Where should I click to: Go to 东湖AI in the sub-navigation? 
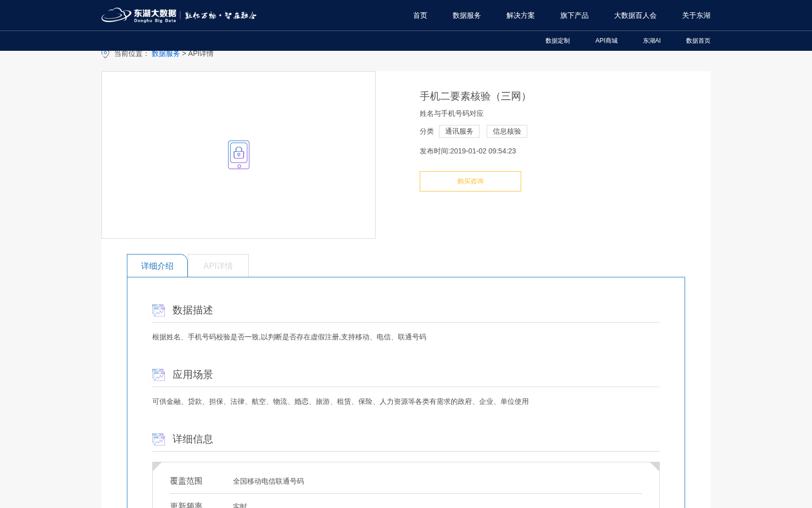coord(652,41)
